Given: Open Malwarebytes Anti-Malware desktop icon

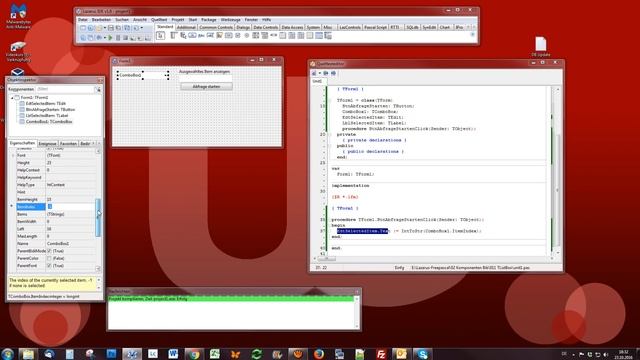Looking at the screenshot, I should coord(18,16).
